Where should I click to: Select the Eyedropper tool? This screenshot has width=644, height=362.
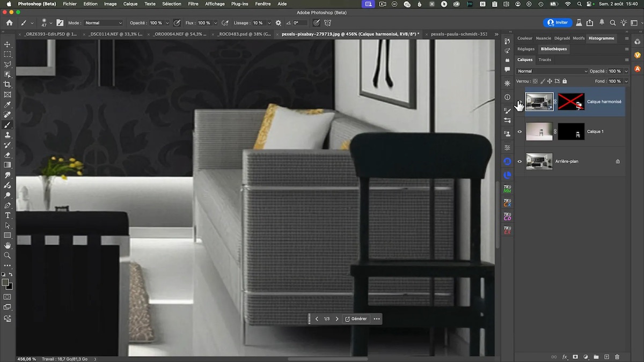coord(8,104)
